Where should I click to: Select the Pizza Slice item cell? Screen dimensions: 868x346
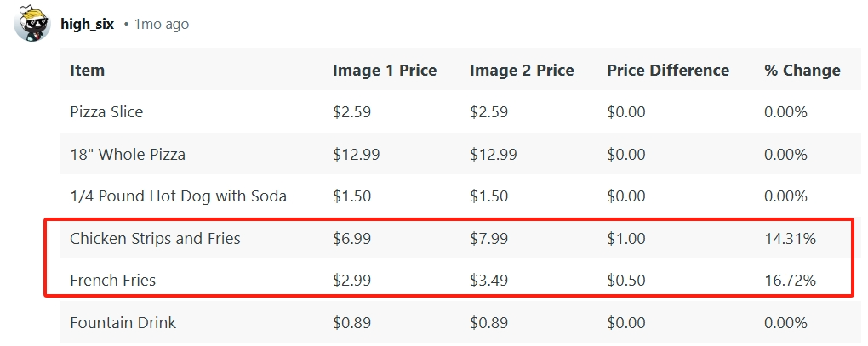pos(106,112)
